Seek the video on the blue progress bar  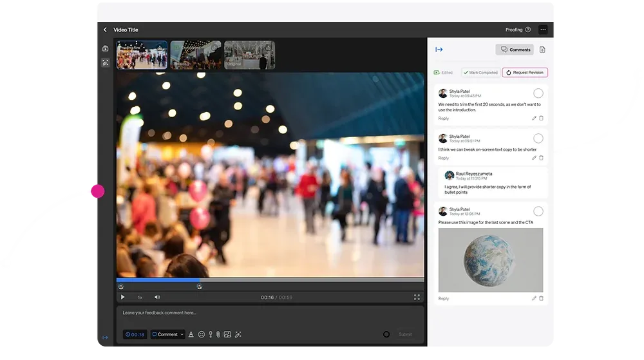[158, 280]
